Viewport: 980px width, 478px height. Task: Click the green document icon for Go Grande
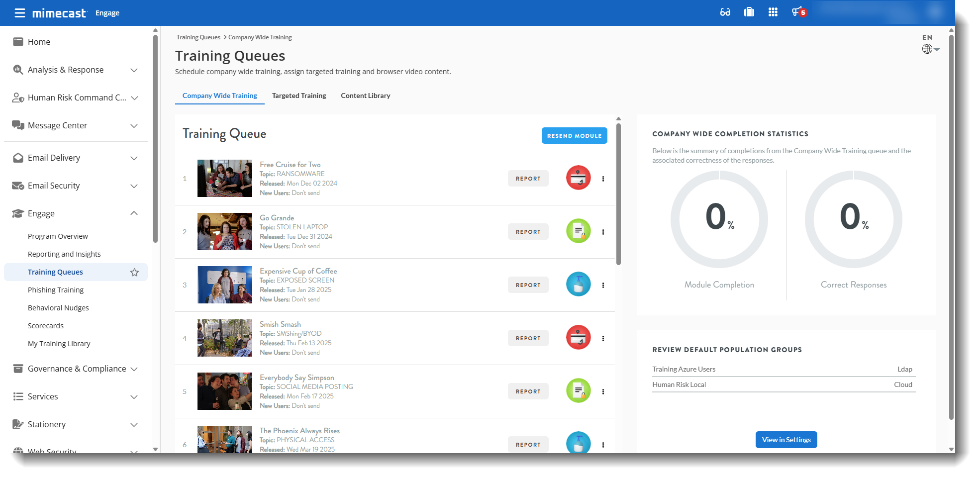578,231
